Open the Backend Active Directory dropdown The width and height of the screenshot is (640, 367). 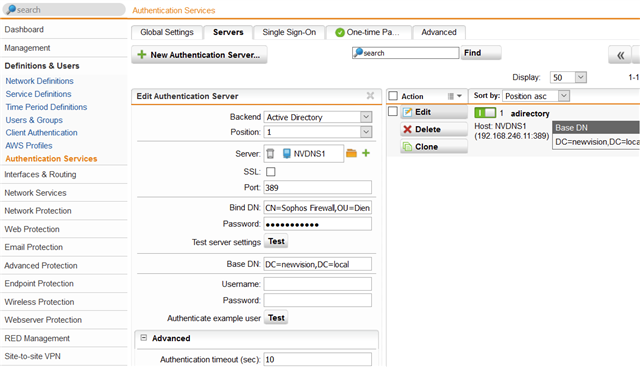pos(318,117)
